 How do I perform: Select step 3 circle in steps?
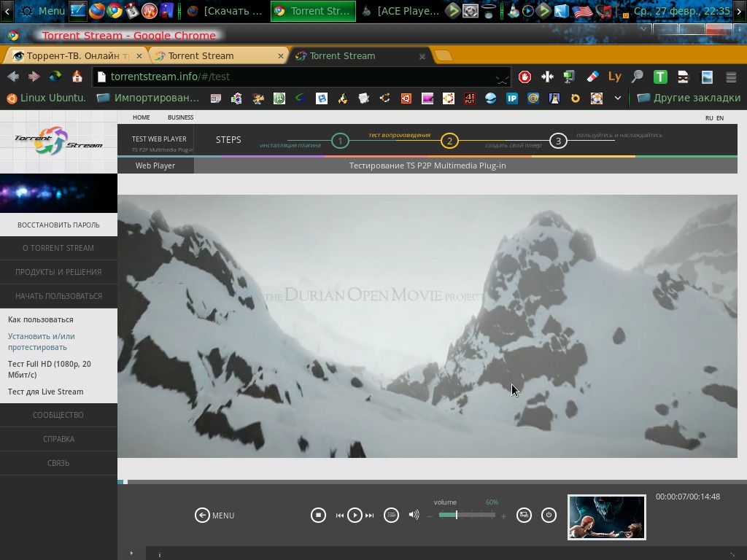558,141
